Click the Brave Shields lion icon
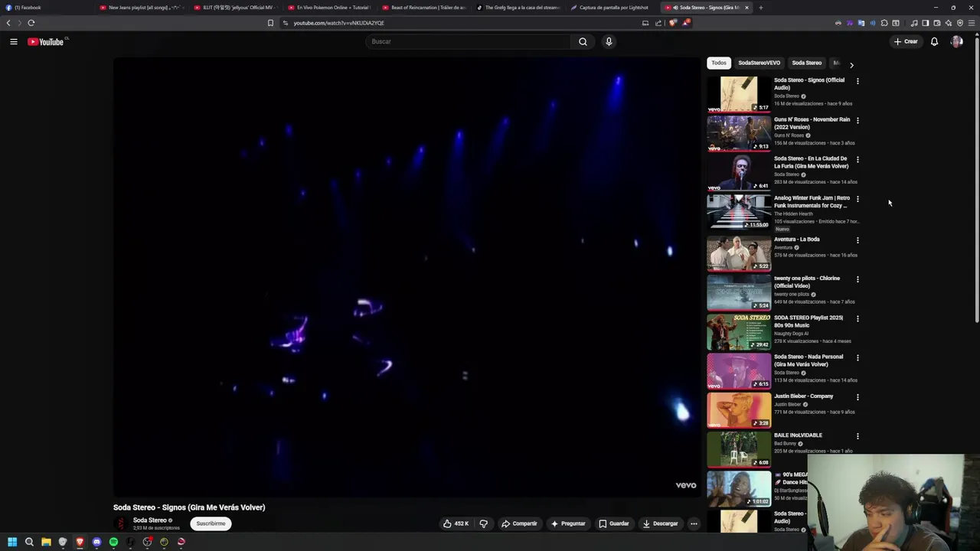Viewport: 980px width, 551px height. [673, 23]
